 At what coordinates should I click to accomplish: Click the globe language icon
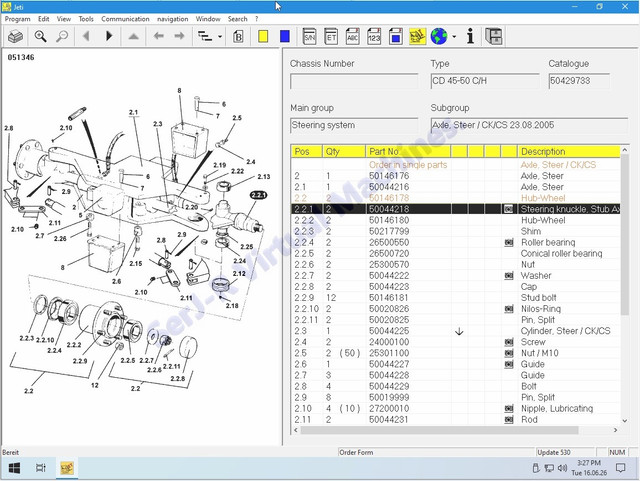[439, 36]
